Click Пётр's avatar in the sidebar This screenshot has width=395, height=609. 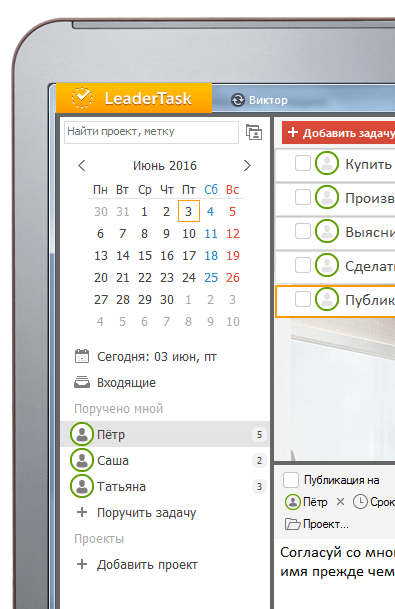pyautogui.click(x=82, y=434)
